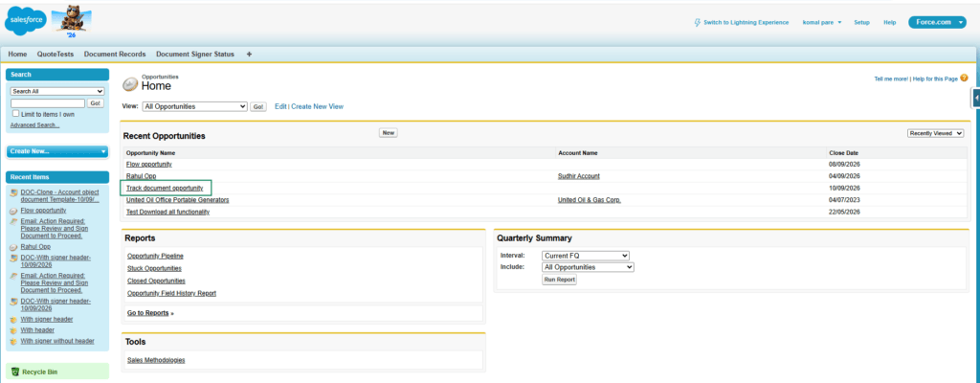980x383 pixels.
Task: Open DOC-Clone - Account object document Template recent item
Action: [x=59, y=196]
